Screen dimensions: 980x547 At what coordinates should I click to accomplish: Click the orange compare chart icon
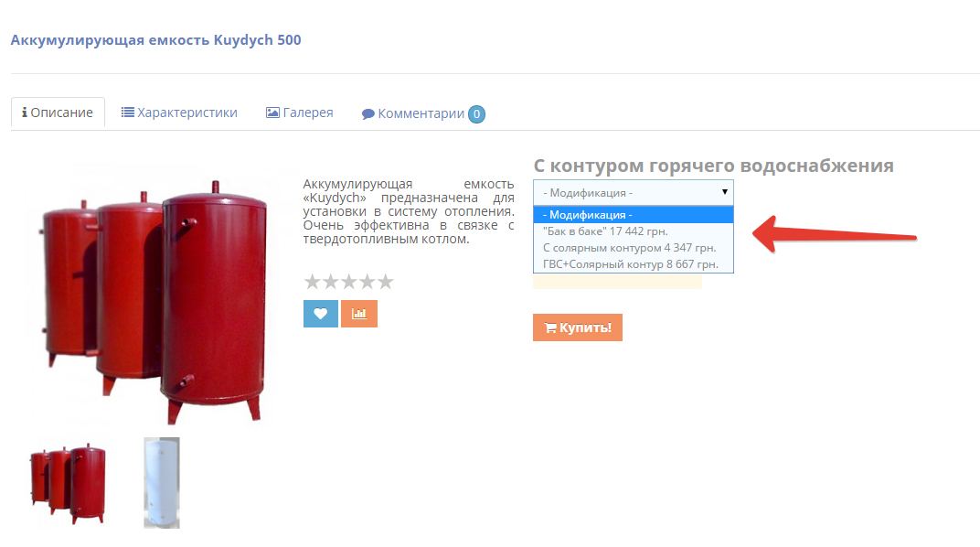pos(358,314)
